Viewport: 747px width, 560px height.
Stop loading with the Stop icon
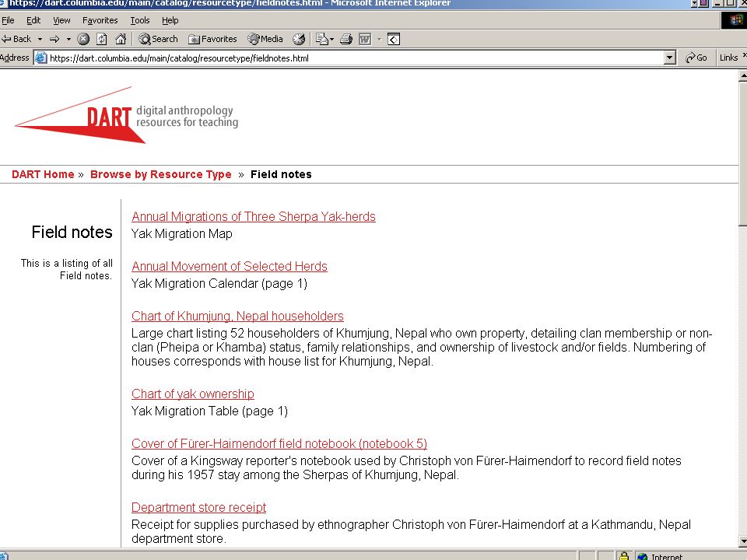pyautogui.click(x=83, y=39)
